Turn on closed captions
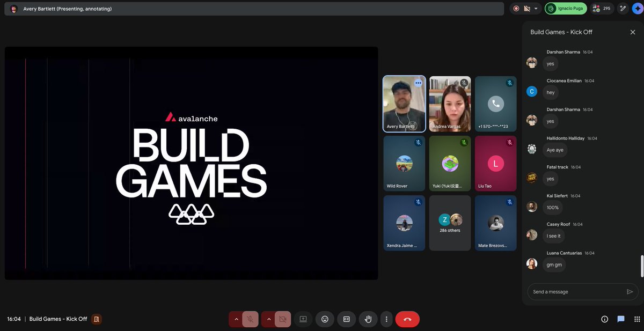Image resolution: width=644 pixels, height=331 pixels. coord(347,319)
